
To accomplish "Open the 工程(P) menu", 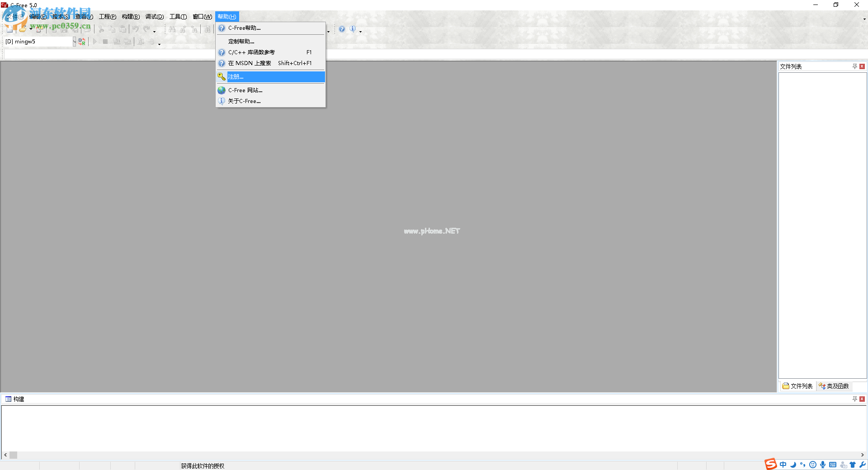I will (108, 17).
